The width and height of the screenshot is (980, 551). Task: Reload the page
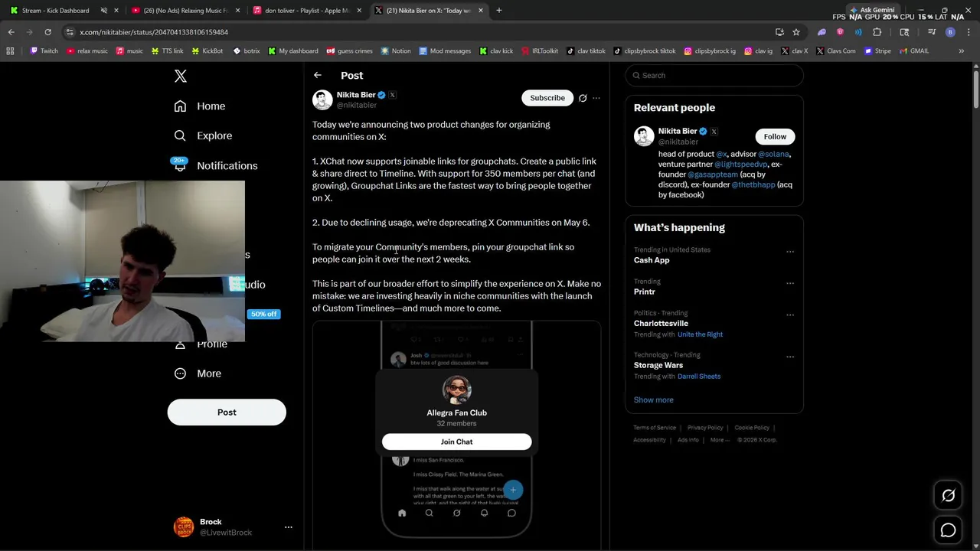coord(47,32)
